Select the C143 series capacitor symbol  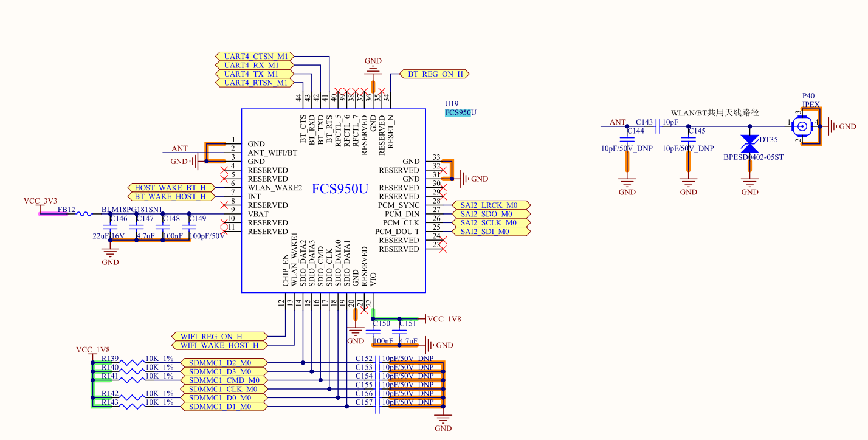[658, 126]
